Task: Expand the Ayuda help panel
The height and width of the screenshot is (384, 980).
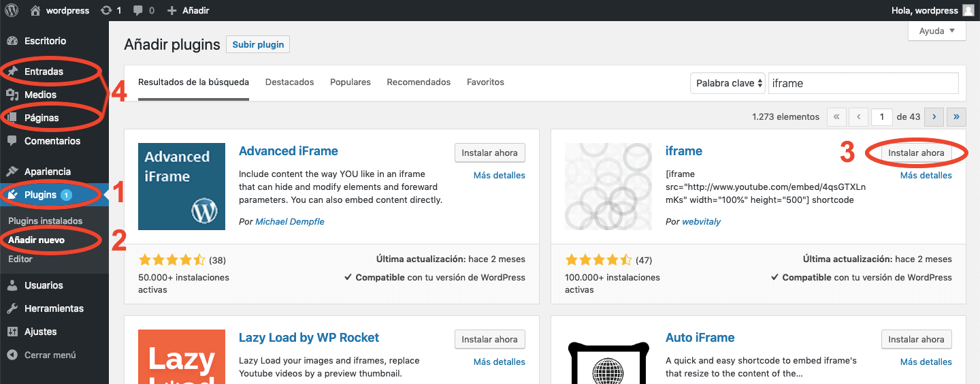Action: (937, 31)
